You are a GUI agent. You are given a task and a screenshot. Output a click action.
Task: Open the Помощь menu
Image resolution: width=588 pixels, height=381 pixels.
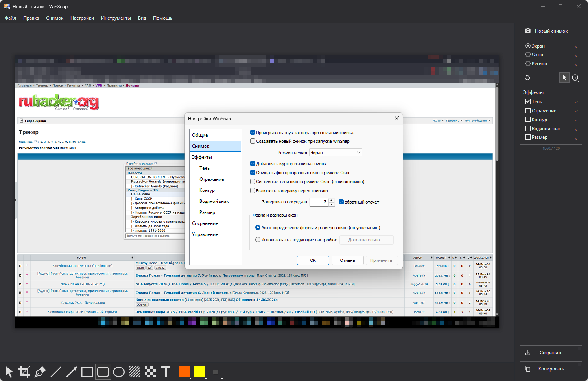163,18
